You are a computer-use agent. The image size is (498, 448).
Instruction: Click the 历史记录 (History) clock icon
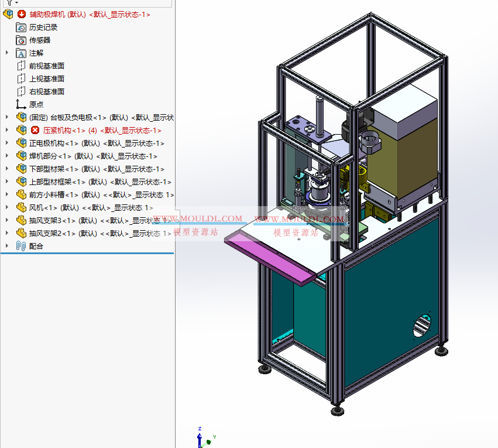click(21, 26)
